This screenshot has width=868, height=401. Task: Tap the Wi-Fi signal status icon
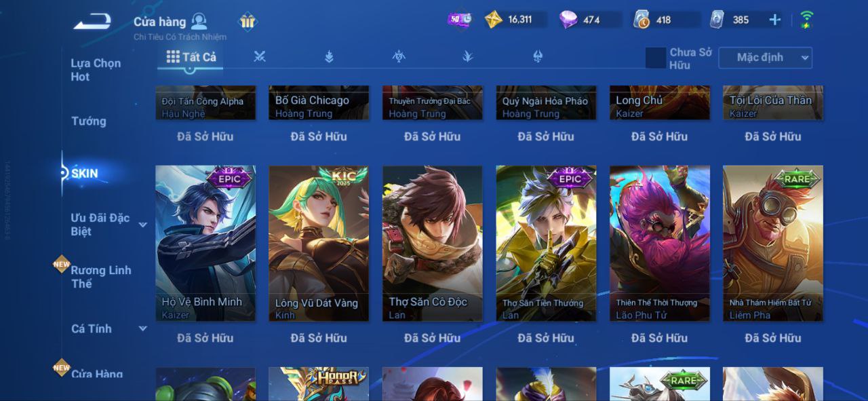click(x=806, y=20)
